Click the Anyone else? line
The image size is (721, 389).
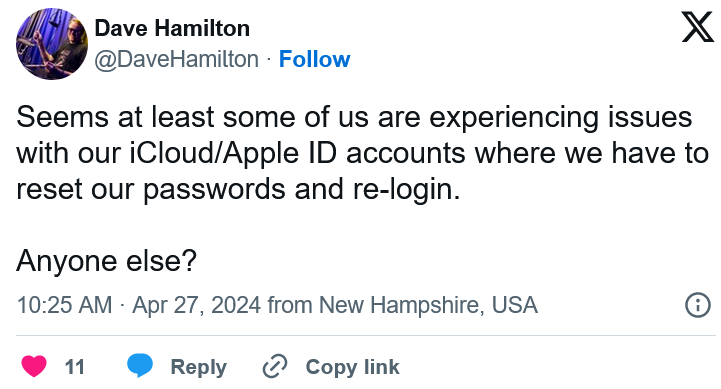click(x=107, y=261)
